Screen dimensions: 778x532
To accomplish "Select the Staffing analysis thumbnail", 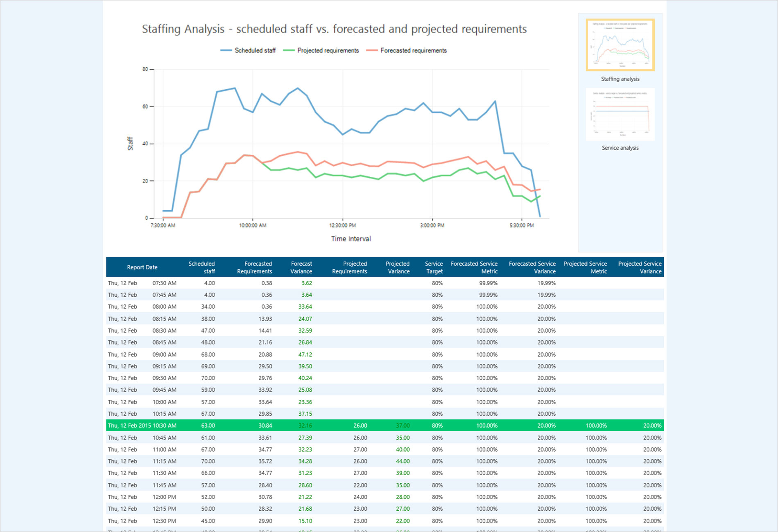I will pyautogui.click(x=620, y=45).
